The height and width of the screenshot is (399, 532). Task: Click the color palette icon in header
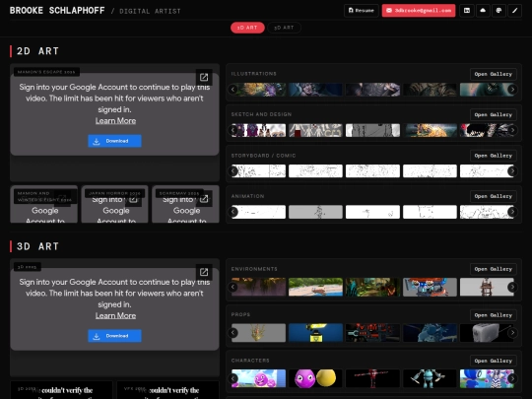click(x=499, y=11)
